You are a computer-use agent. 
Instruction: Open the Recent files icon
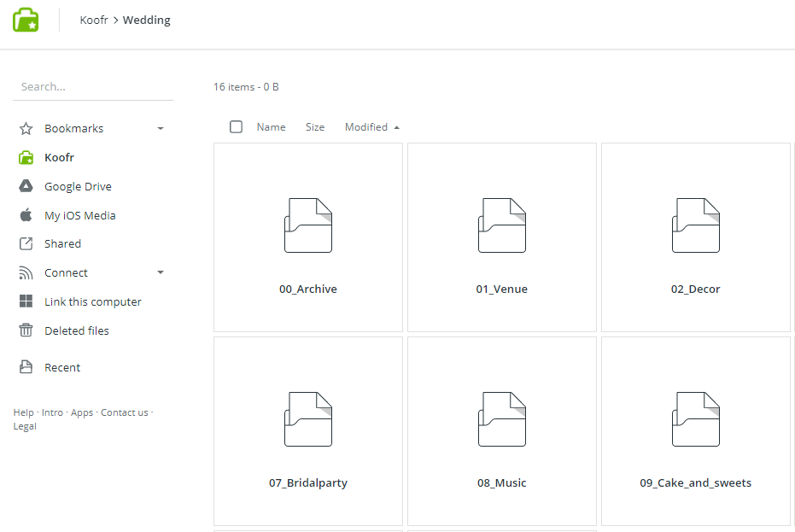pyautogui.click(x=26, y=368)
